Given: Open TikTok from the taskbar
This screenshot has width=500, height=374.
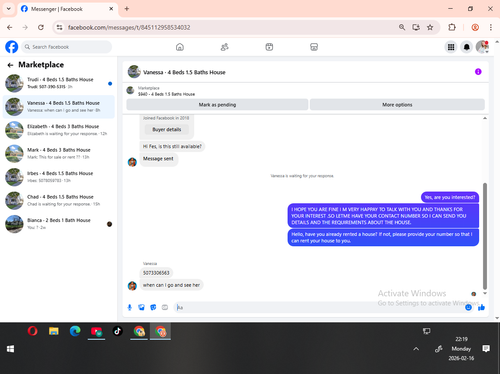Looking at the screenshot, I should tap(117, 331).
